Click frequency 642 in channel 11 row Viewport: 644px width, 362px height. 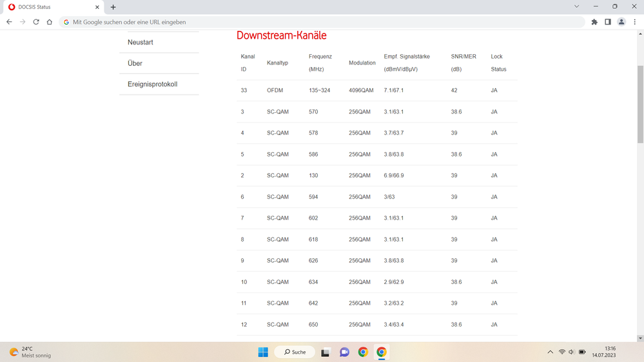[x=313, y=303]
